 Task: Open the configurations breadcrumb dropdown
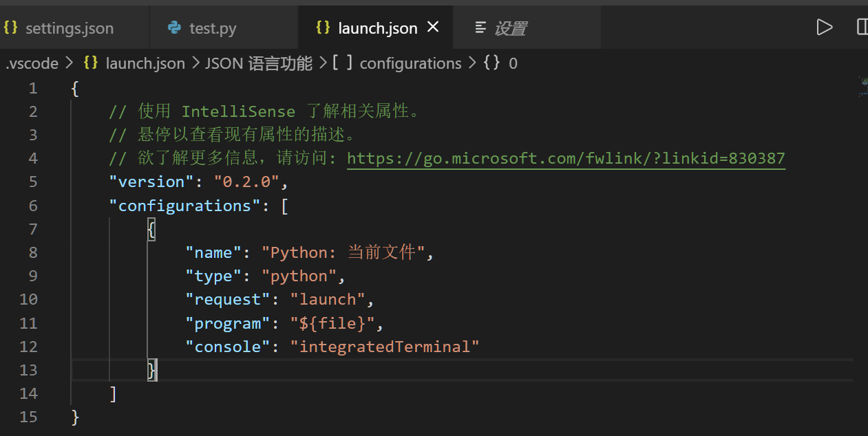pos(410,63)
